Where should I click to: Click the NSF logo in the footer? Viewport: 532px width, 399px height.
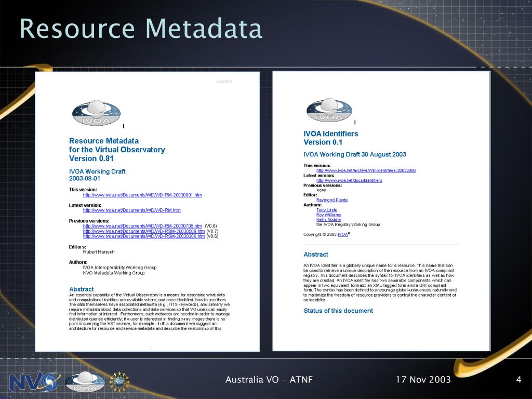[x=119, y=382]
